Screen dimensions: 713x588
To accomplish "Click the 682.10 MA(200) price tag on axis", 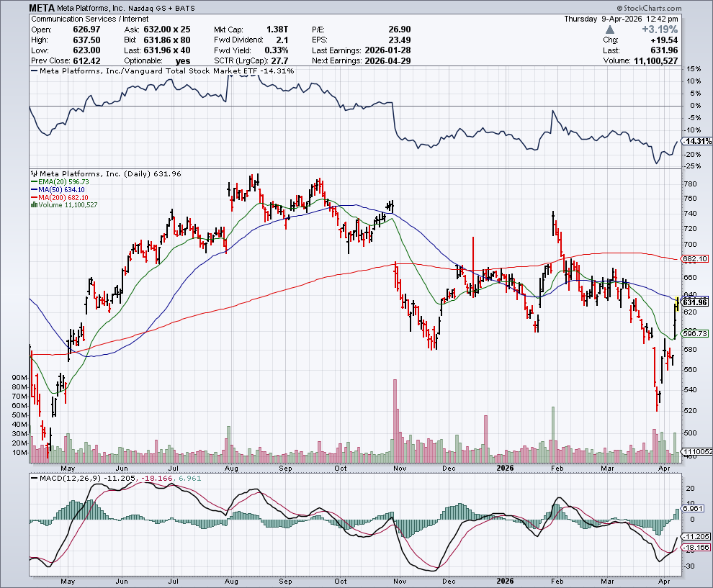I will [x=694, y=258].
